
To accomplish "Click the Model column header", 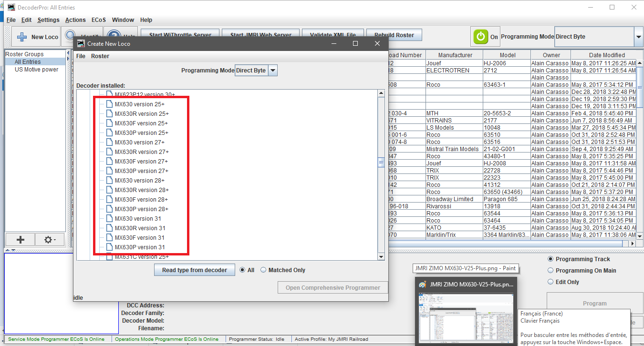I will coord(507,55).
